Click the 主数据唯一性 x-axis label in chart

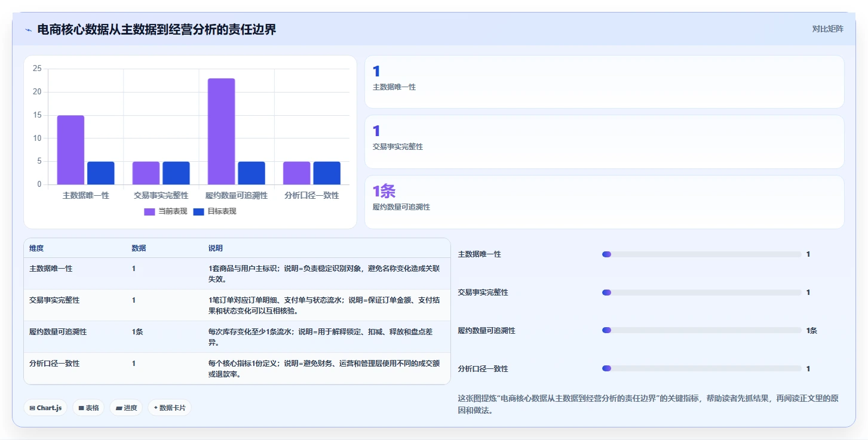pyautogui.click(x=86, y=195)
